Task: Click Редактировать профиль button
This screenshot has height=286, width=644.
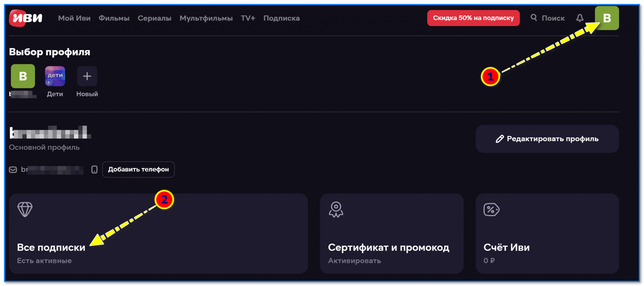Action: [547, 139]
